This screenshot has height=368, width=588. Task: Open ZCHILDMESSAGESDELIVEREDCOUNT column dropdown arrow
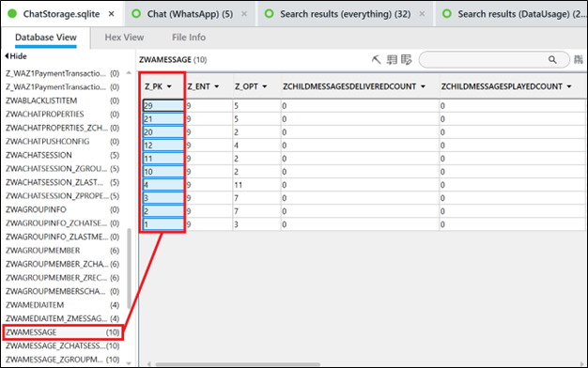(423, 86)
